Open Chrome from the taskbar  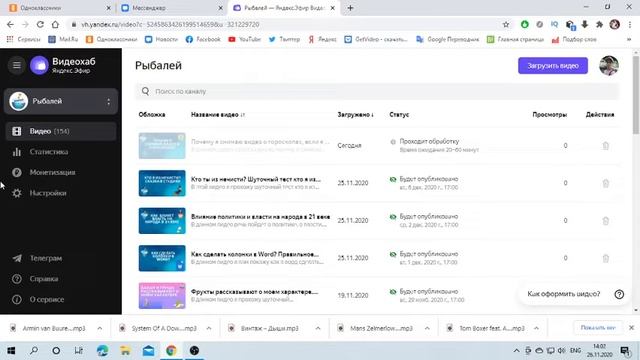pos(171,351)
